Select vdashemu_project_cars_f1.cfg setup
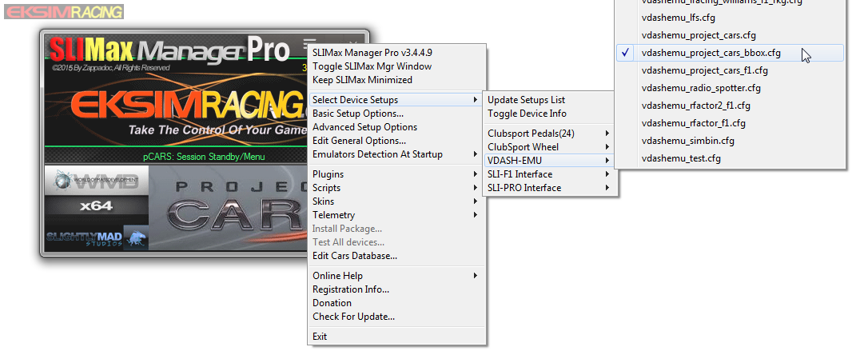This screenshot has width=868, height=351. click(x=731, y=70)
